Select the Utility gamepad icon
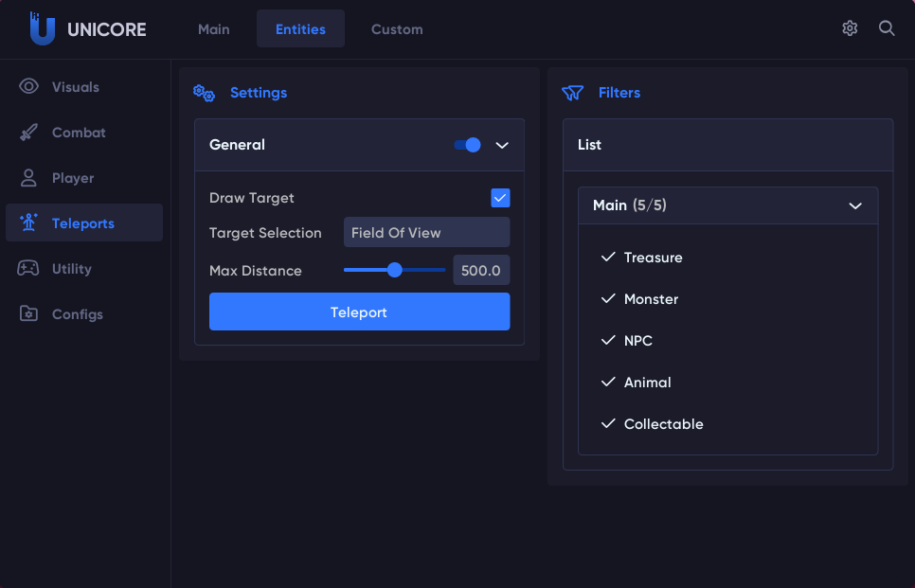The height and width of the screenshot is (588, 915). [x=28, y=269]
